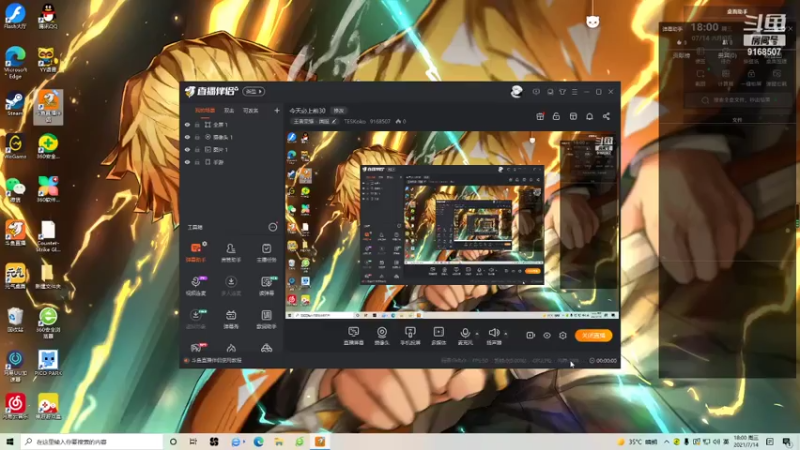
Task: Open the danmaku assistant tool in toolbox
Action: click(x=195, y=252)
